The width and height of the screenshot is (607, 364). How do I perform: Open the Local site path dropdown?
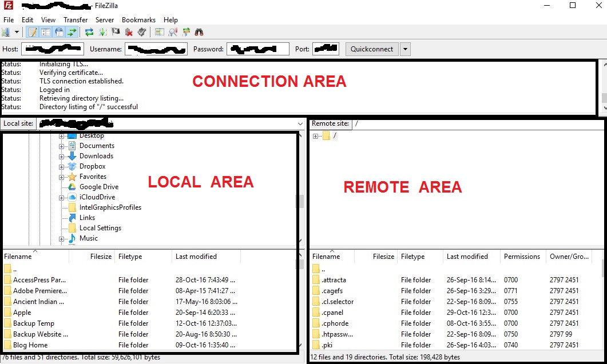click(300, 124)
